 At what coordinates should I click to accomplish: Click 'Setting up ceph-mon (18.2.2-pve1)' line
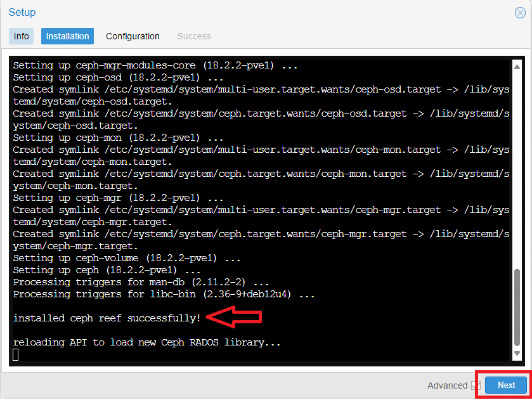(x=118, y=138)
